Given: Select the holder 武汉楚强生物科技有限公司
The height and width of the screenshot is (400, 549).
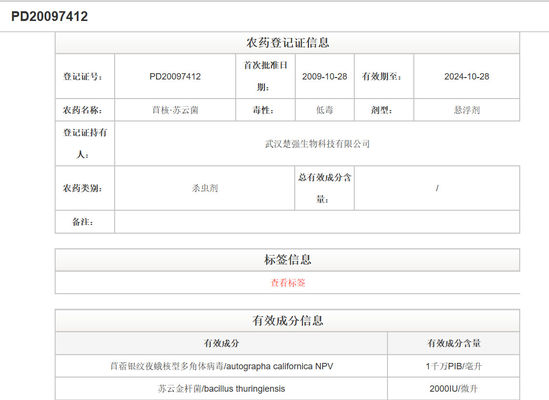Looking at the screenshot, I should (x=317, y=144).
